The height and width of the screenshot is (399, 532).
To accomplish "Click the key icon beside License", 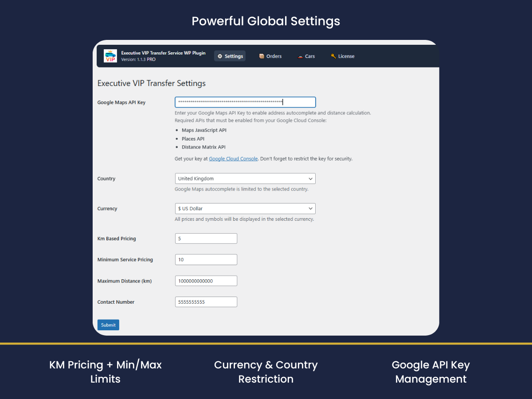I will coord(333,56).
